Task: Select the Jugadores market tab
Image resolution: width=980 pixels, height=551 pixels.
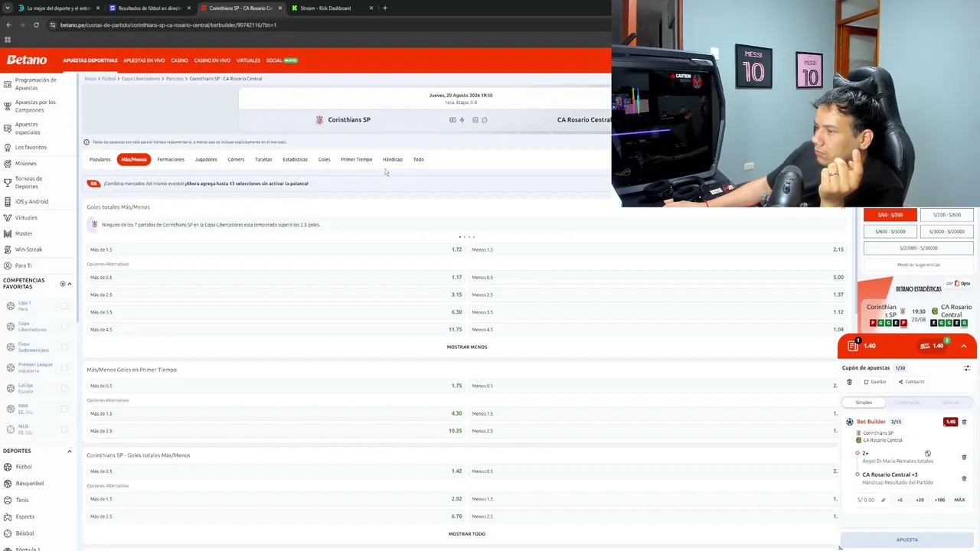Action: click(206, 160)
